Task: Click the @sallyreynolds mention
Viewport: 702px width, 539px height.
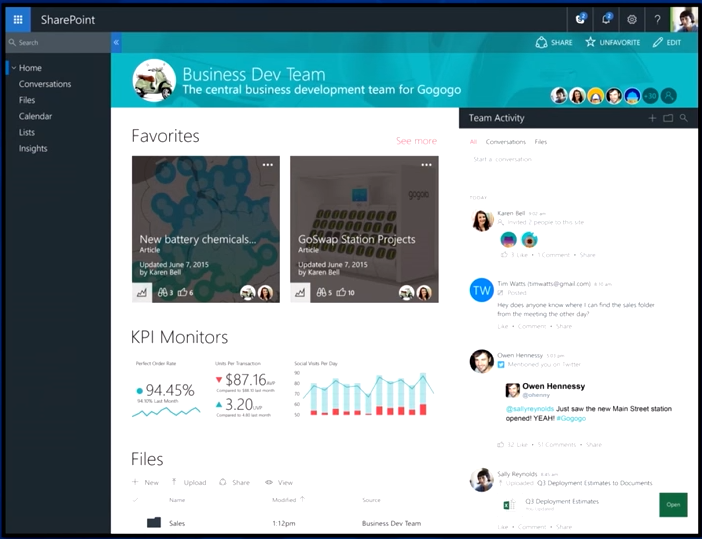Action: coord(530,409)
